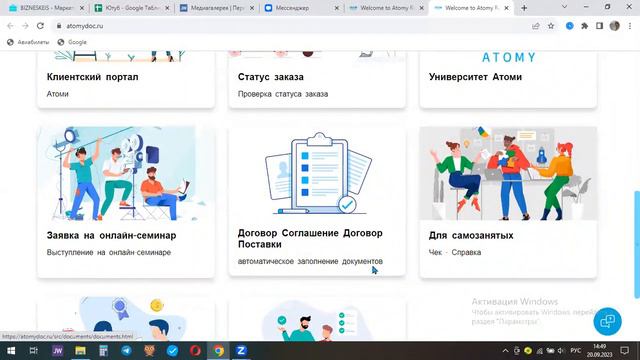The width and height of the screenshot is (640, 360).
Task: Open Договор Соглашение Договор Поставки
Action: pyautogui.click(x=310, y=238)
